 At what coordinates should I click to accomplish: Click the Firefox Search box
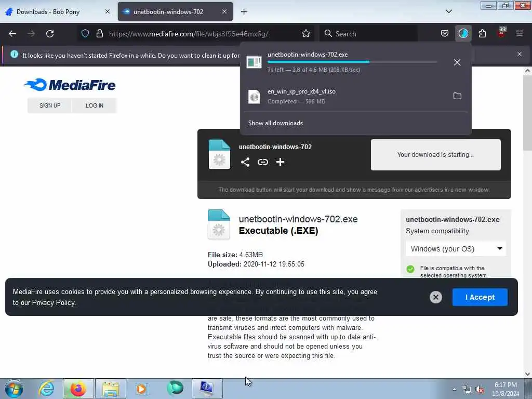pos(368,34)
